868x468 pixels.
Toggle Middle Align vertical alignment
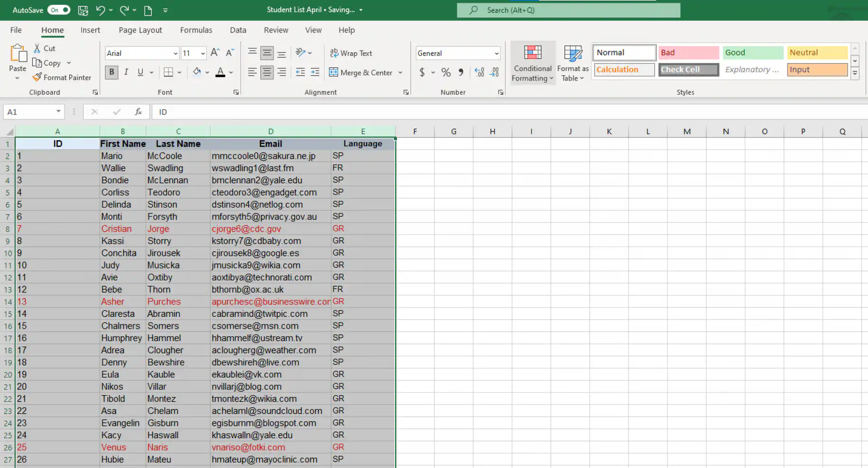tap(267, 53)
